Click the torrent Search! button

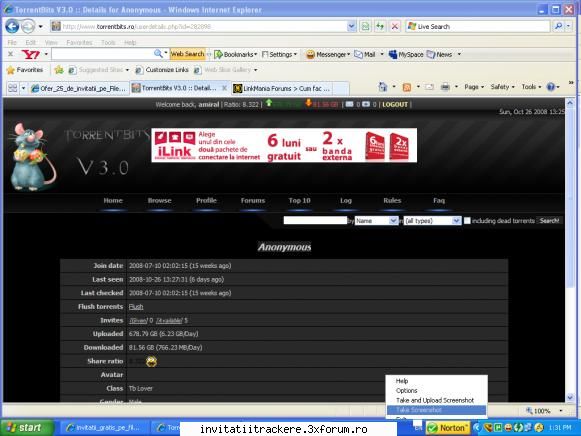(549, 221)
